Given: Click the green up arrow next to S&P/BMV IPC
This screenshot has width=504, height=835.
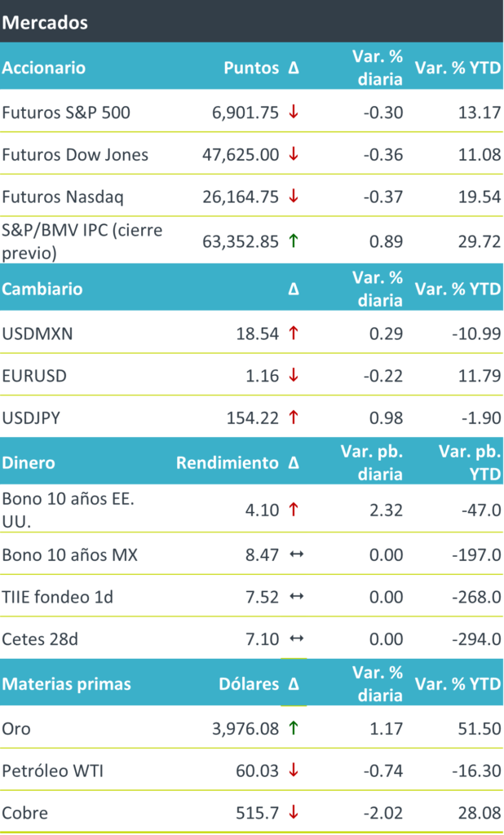Looking at the screenshot, I should pos(294,241).
